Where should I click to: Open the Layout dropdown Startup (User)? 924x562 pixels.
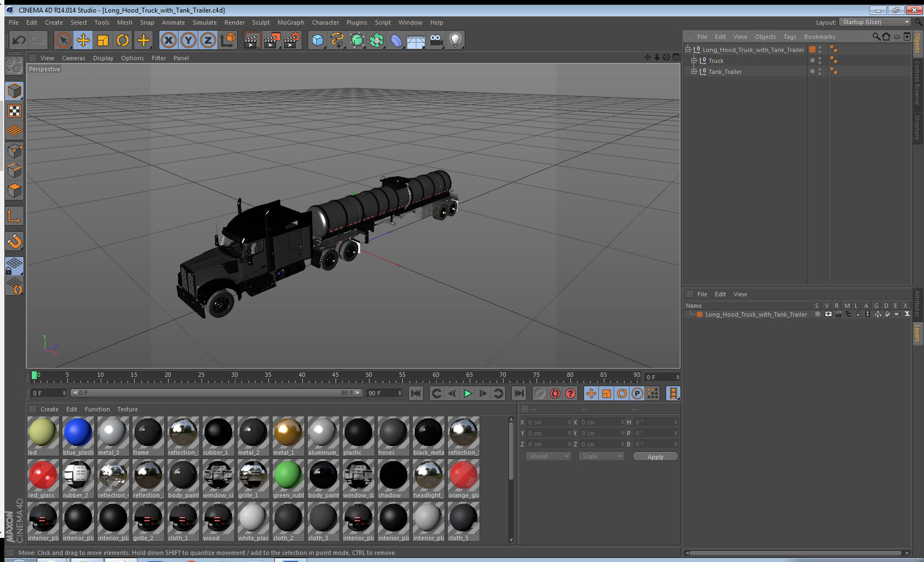[x=875, y=22]
